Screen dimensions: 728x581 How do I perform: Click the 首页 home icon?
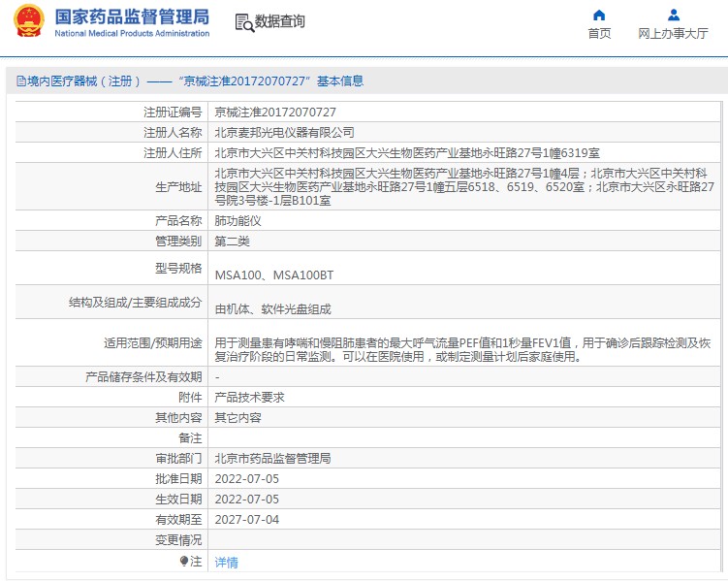point(599,16)
